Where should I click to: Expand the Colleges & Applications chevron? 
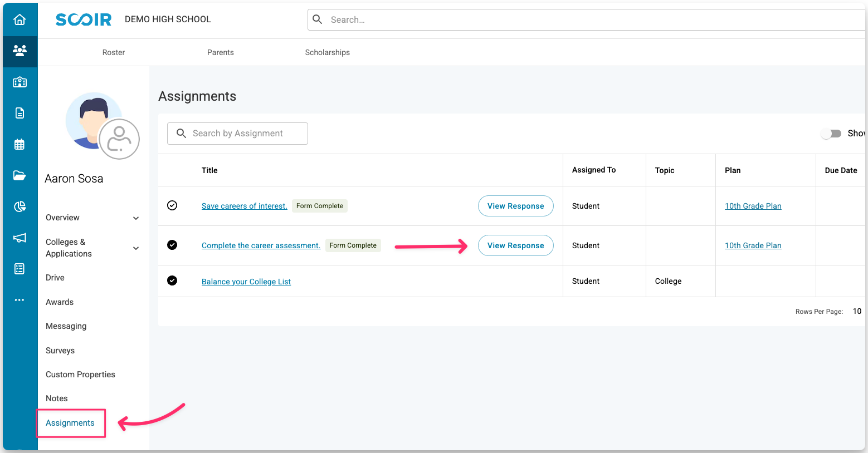tap(136, 248)
